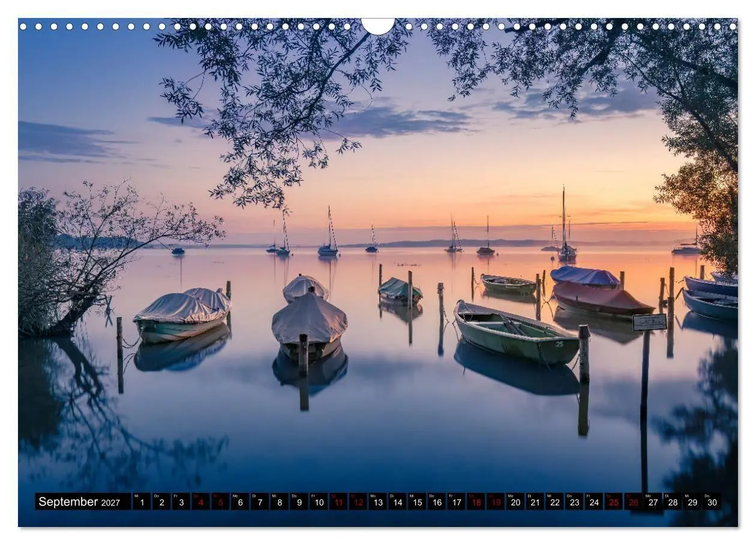Select day 9 (Do) in calendar strip
756x545 pixels.
pos(299,502)
